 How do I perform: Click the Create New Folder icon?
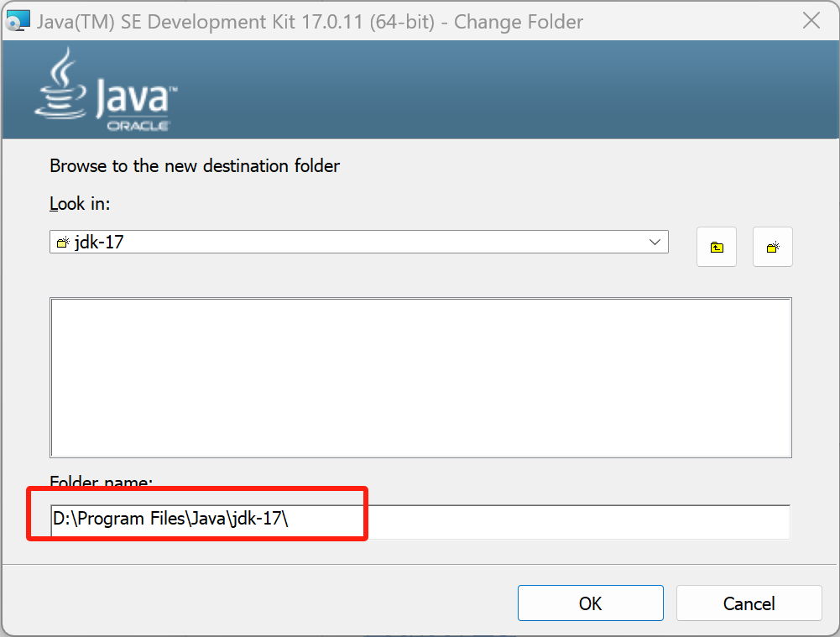[773, 247]
